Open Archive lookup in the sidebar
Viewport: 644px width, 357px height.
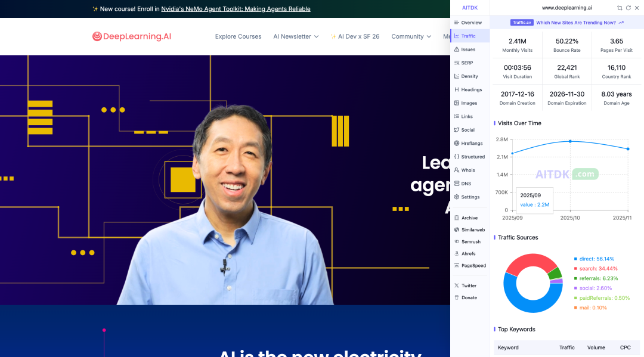click(470, 218)
